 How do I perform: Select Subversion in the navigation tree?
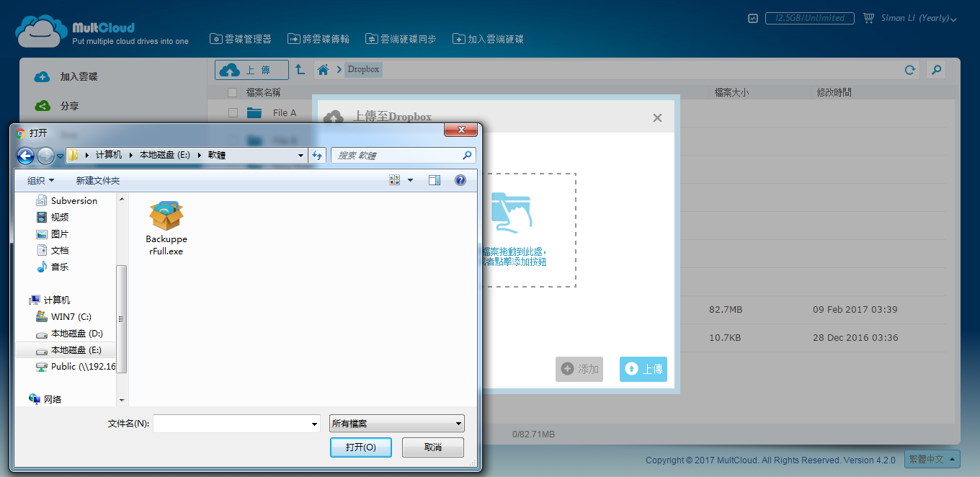(67, 200)
